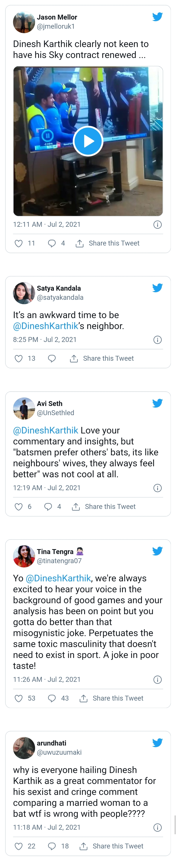Open Tina Tengra's profile avatar
This screenshot has width=176, height=868.
tap(24, 556)
